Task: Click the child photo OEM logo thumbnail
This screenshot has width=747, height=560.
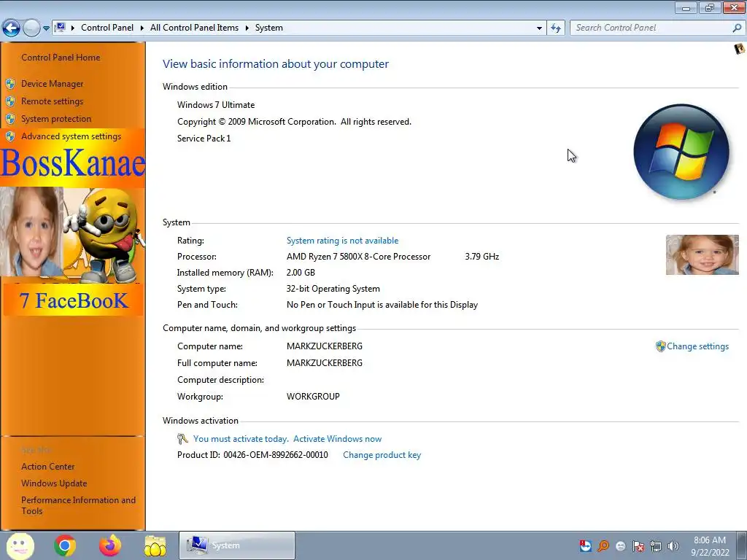Action: pos(703,254)
